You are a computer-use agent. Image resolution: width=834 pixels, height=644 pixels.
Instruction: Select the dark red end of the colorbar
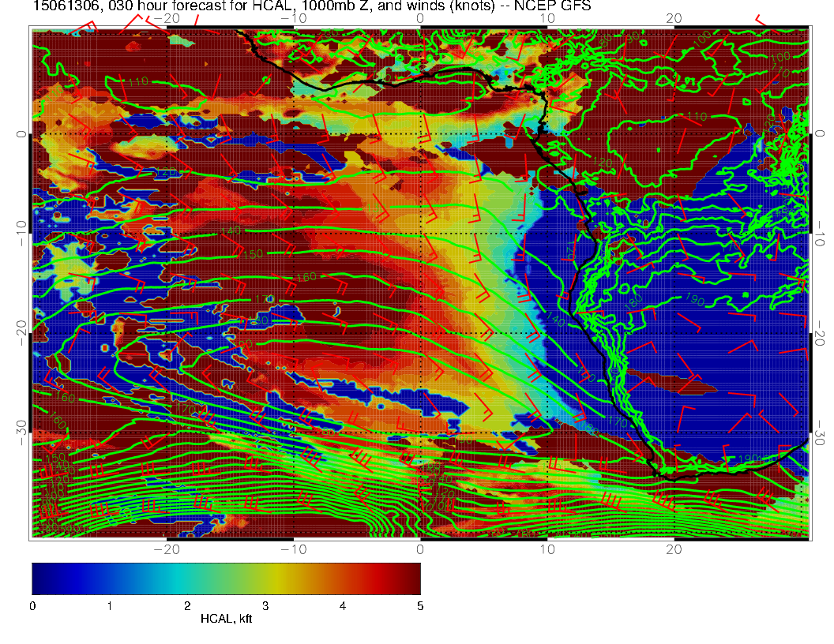tap(412, 578)
